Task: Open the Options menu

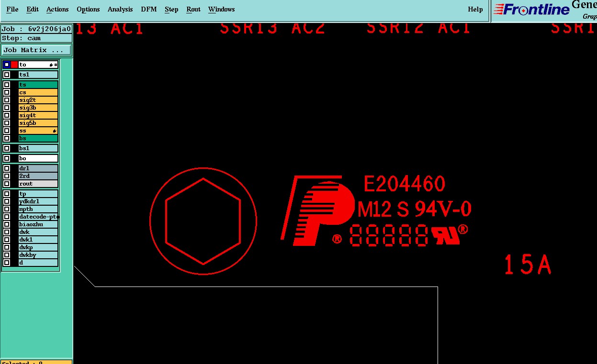Action: click(88, 9)
